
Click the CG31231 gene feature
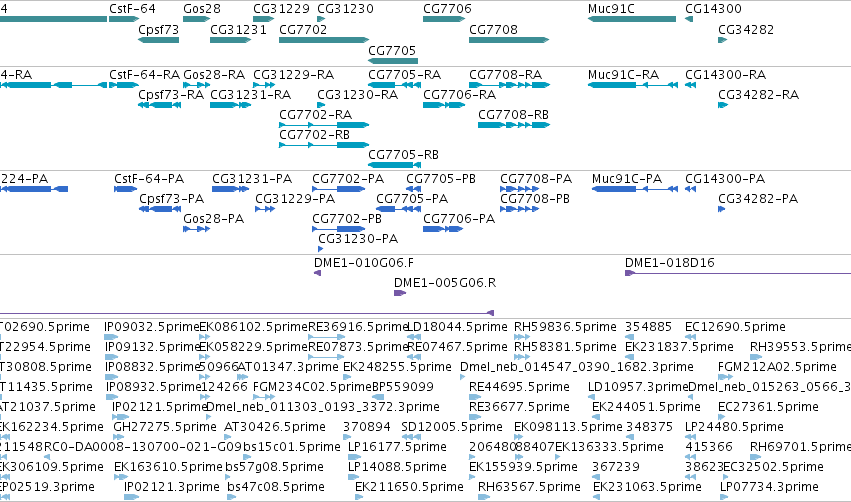pyautogui.click(x=231, y=40)
